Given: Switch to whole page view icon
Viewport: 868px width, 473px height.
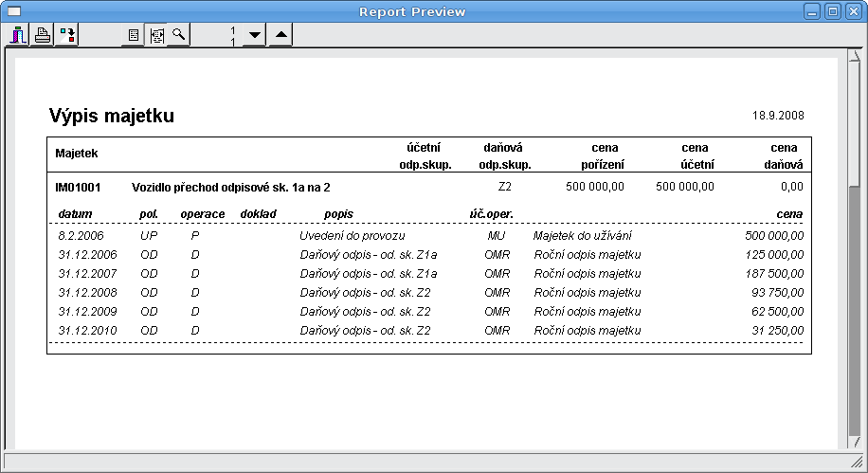Looking at the screenshot, I should (134, 36).
